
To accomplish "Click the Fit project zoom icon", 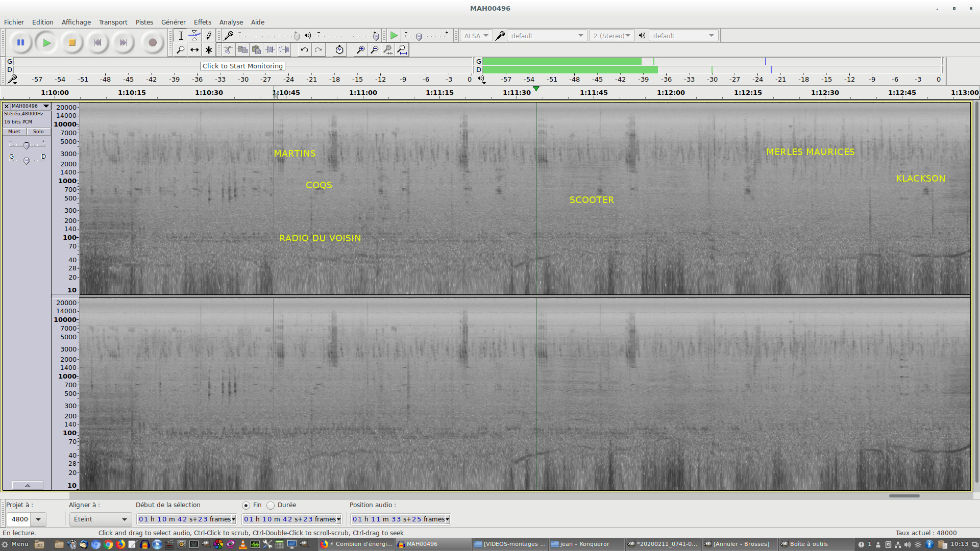I will 402,49.
